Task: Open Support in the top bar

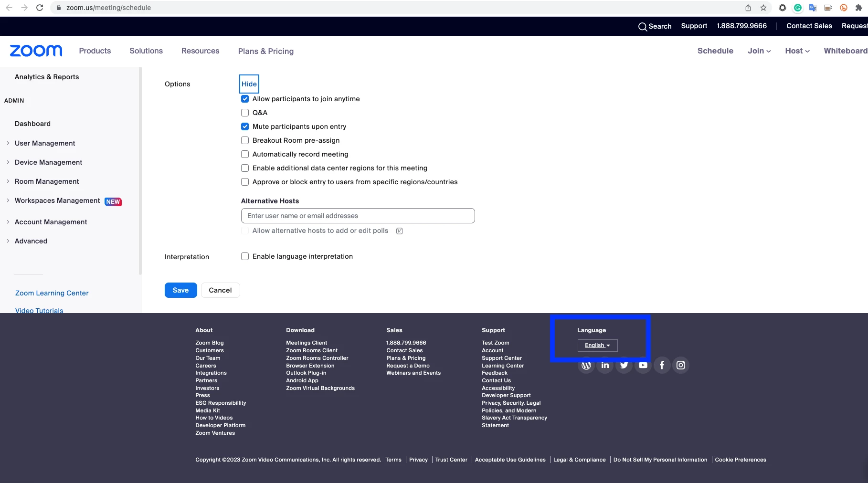Action: pos(694,26)
